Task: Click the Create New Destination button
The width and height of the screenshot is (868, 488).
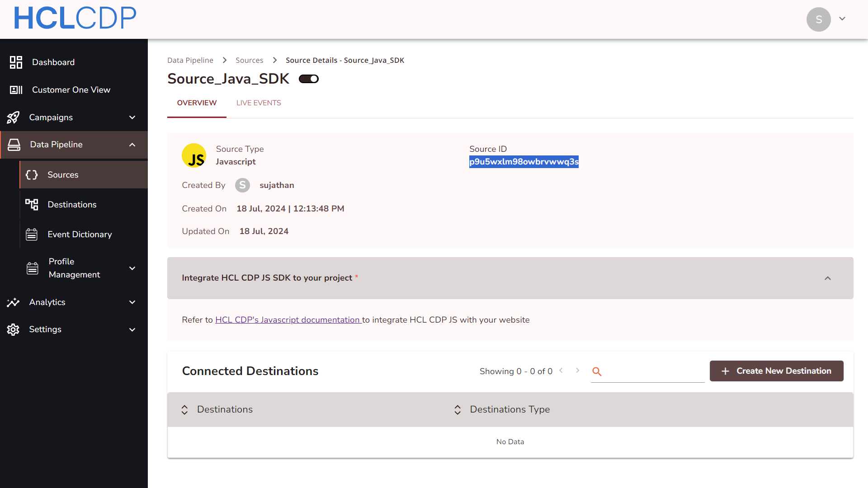Action: coord(776,371)
